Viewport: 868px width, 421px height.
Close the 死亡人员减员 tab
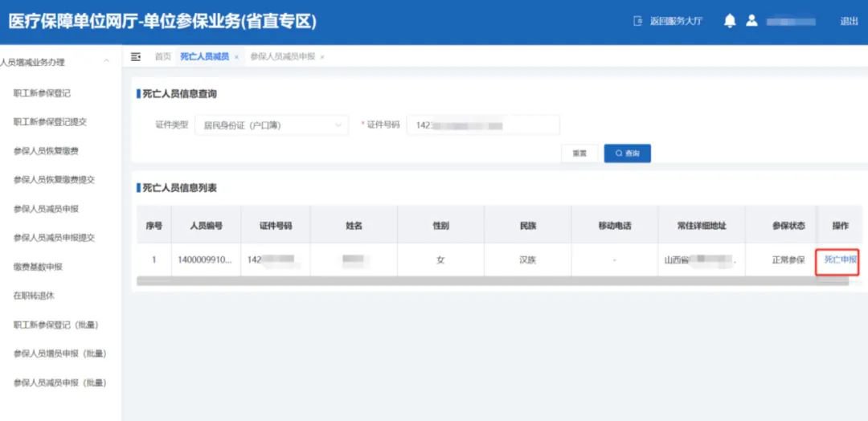[236, 57]
